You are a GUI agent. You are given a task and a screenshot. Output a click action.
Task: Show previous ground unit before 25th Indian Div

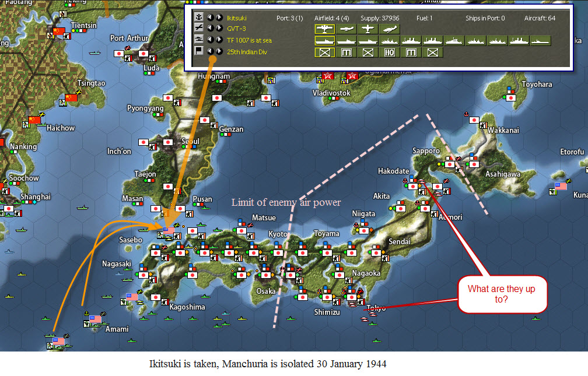(x=211, y=51)
